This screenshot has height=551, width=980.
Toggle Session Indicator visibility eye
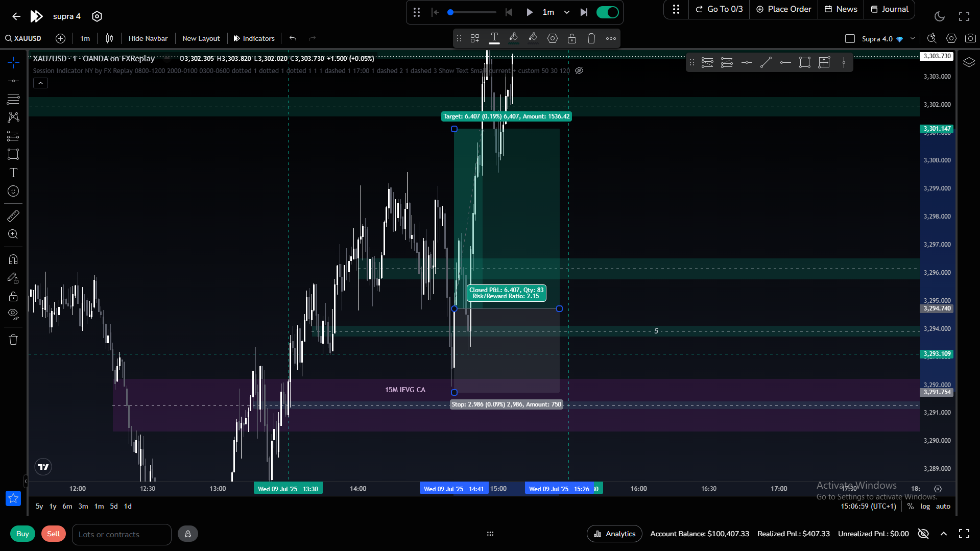pos(579,71)
